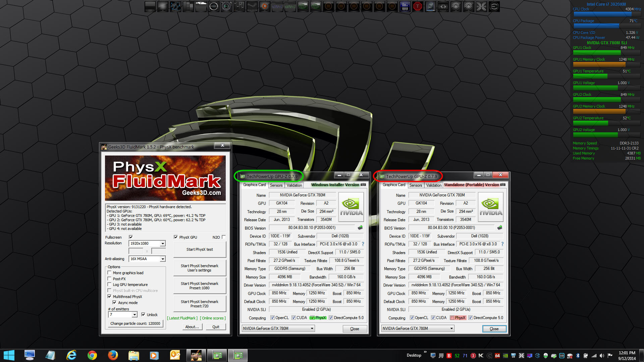Open the EVGA E icon in top dock
Screen dimensions: 644x362
tap(494, 6)
